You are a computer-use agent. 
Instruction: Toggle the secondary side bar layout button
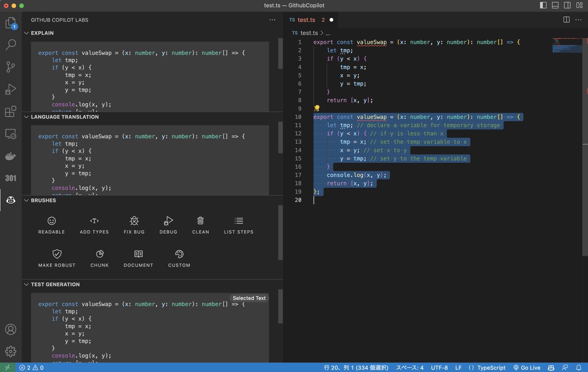[x=567, y=5]
